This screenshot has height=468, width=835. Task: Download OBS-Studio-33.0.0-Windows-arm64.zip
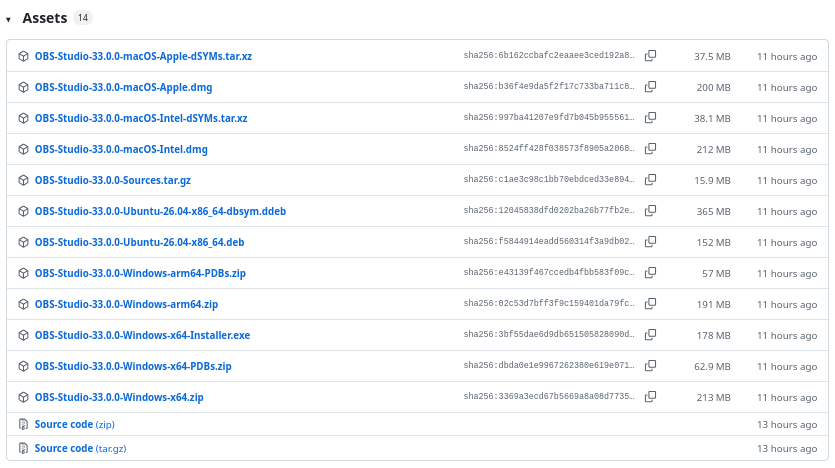(126, 304)
